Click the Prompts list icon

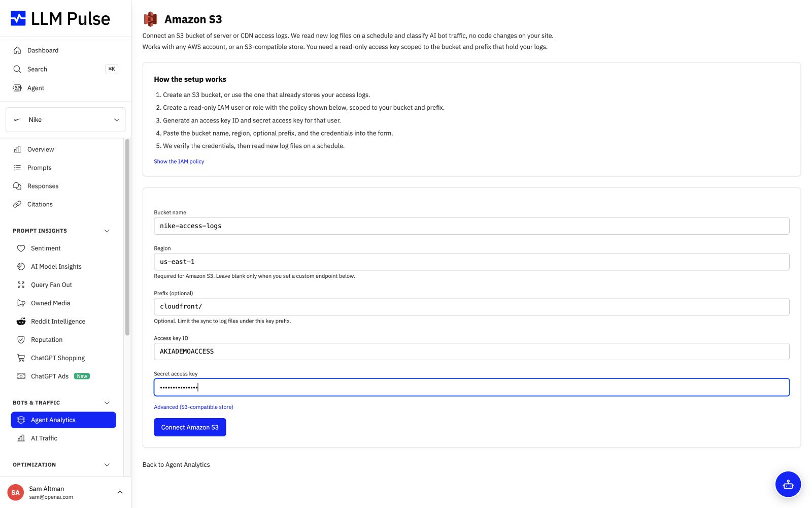pyautogui.click(x=17, y=168)
